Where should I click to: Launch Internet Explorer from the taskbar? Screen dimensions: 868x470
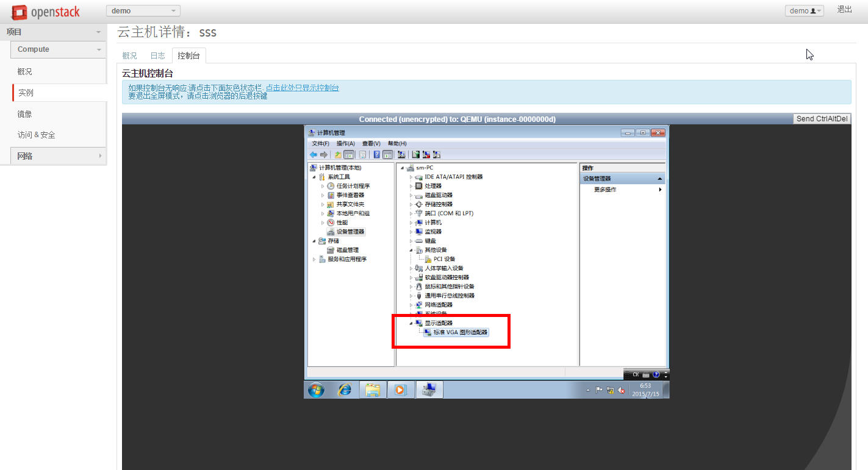tap(345, 390)
